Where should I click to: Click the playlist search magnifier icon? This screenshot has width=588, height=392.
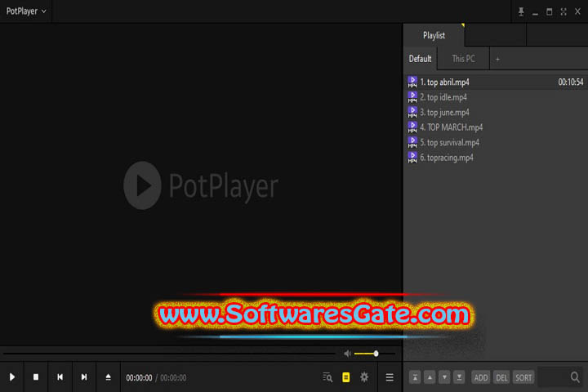tap(575, 377)
